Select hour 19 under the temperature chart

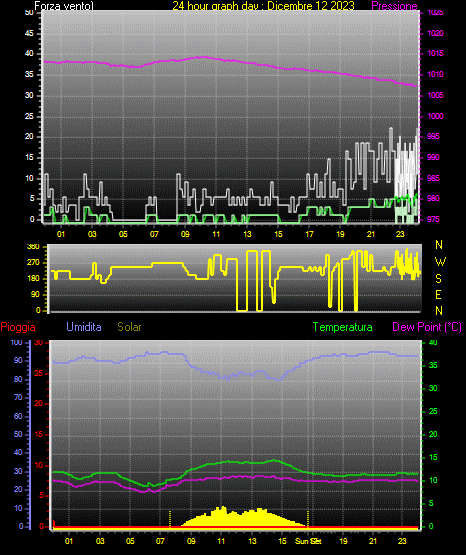343,541
